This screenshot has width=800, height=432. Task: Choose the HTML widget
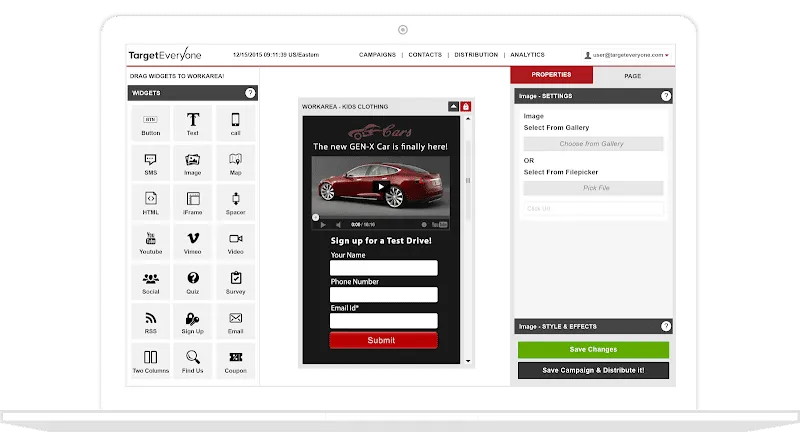pos(150,202)
